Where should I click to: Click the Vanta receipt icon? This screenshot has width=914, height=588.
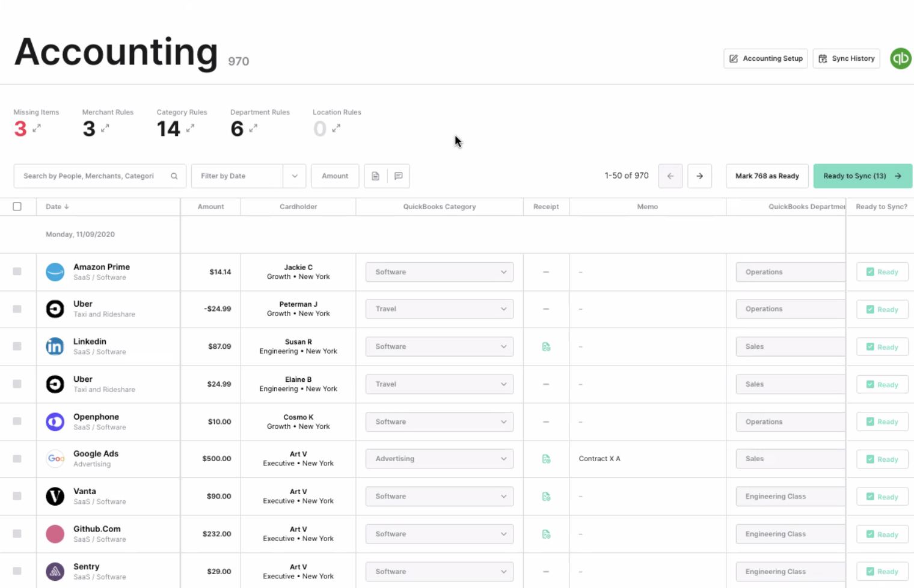pyautogui.click(x=546, y=496)
